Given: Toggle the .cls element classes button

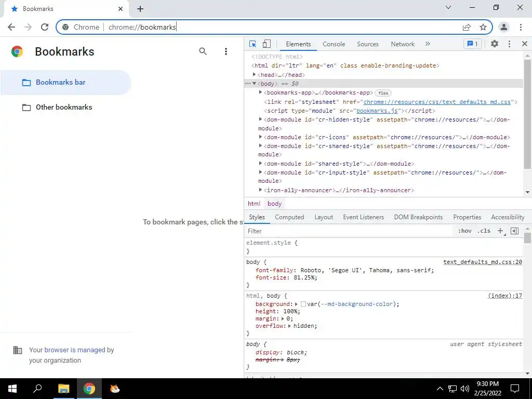Looking at the screenshot, I should [x=484, y=231].
